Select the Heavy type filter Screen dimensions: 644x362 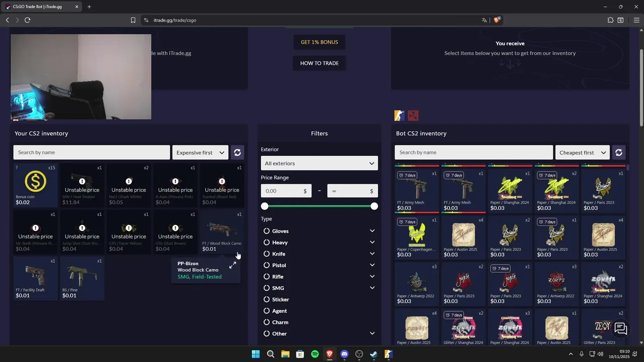tap(276, 242)
